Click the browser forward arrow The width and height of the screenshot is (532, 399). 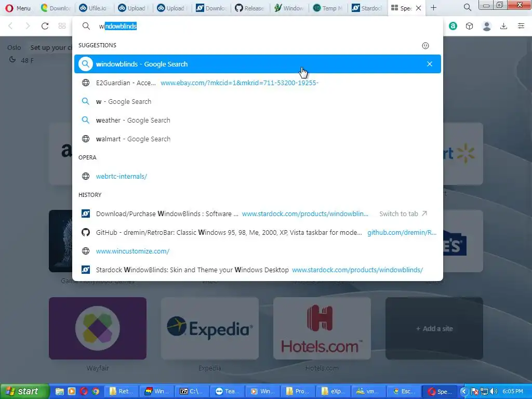tap(28, 26)
